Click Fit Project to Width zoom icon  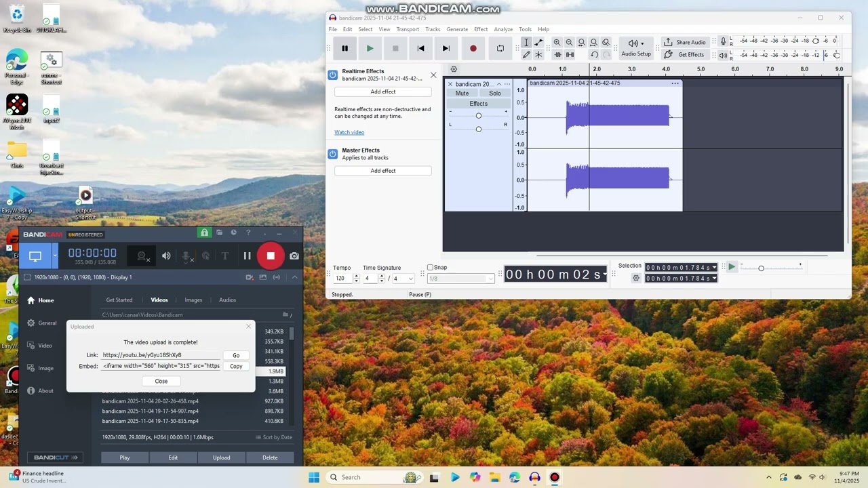coord(593,42)
